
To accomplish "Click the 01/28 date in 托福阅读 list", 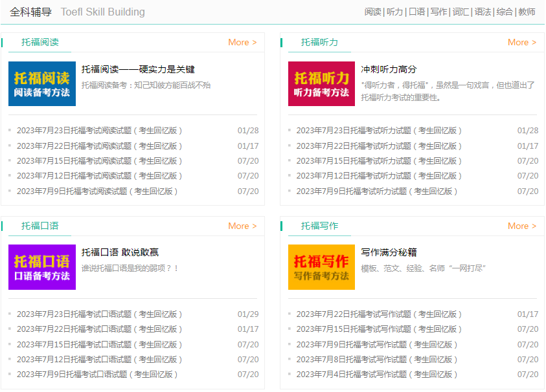I will click(248, 131).
